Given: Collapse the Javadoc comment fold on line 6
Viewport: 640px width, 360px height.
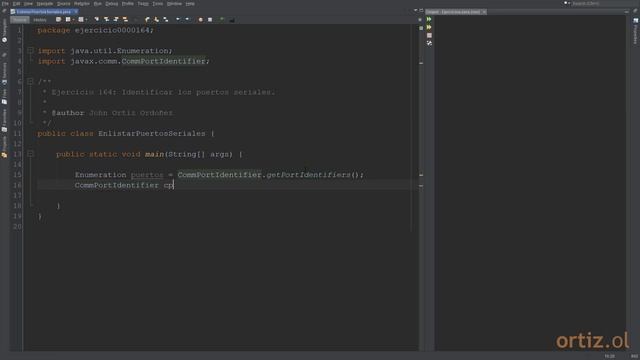Looking at the screenshot, I should pyautogui.click(x=30, y=81).
